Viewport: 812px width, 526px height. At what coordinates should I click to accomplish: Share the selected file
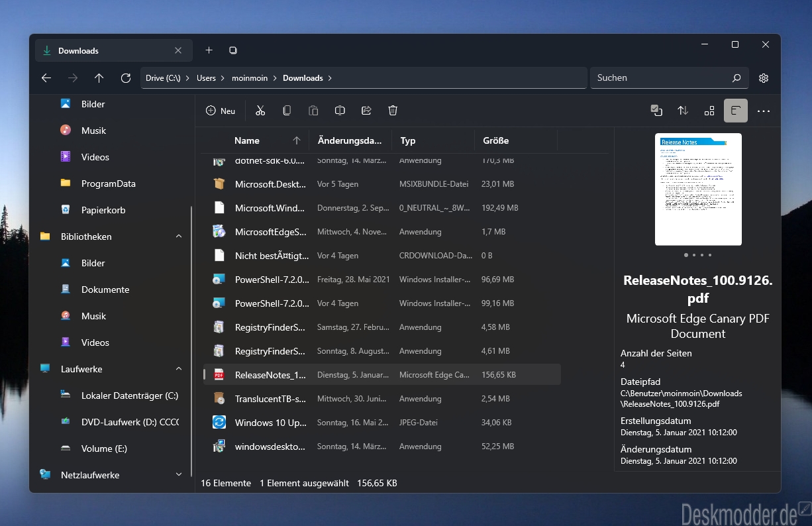tap(366, 111)
